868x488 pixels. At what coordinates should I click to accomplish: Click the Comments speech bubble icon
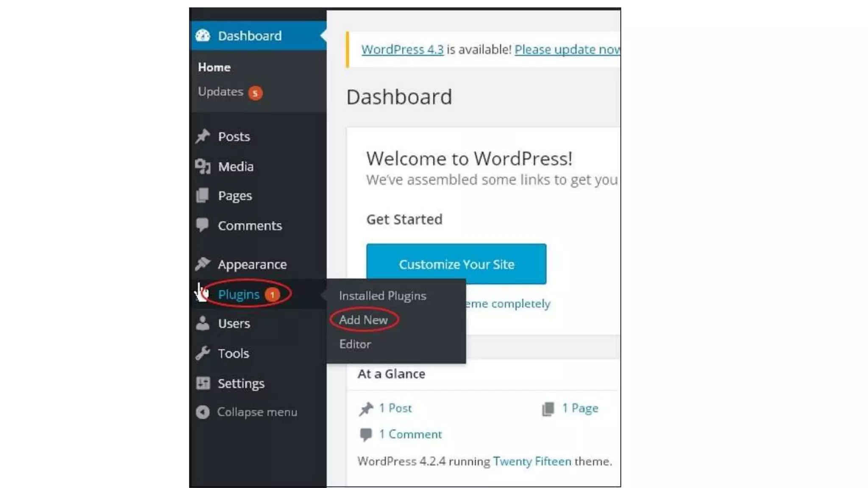pos(202,225)
